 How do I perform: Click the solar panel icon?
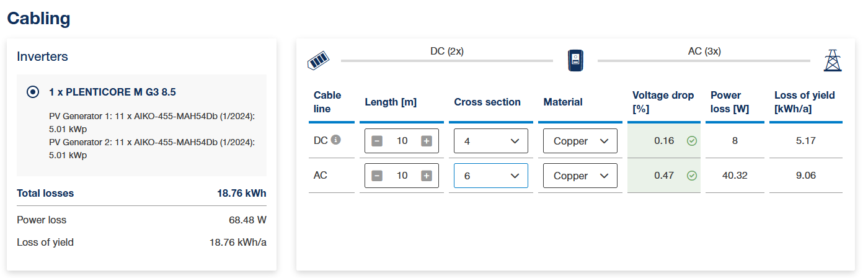319,61
